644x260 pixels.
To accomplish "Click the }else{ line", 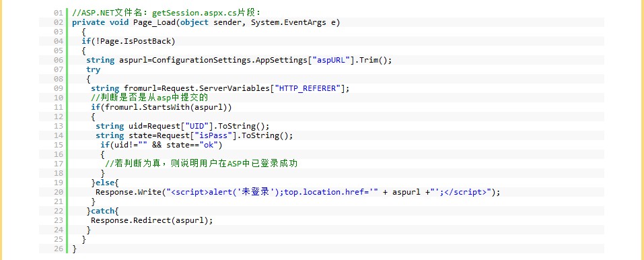I will pos(105,183).
